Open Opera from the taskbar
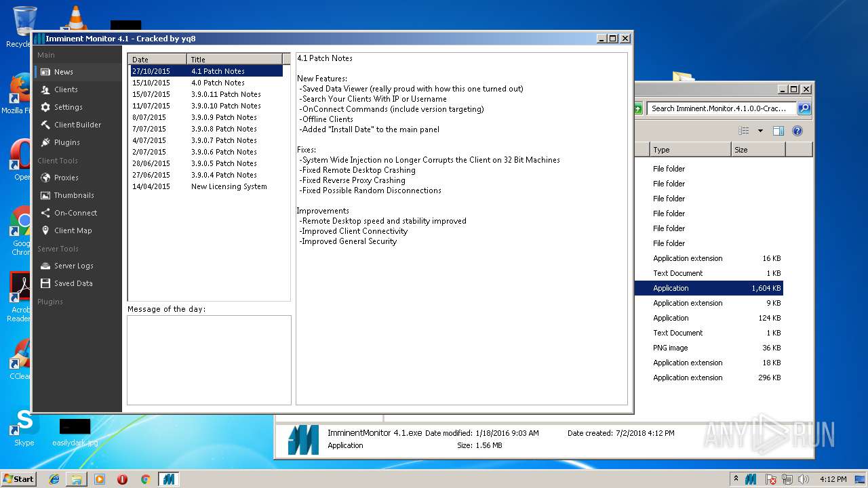The image size is (868, 488). click(123, 479)
